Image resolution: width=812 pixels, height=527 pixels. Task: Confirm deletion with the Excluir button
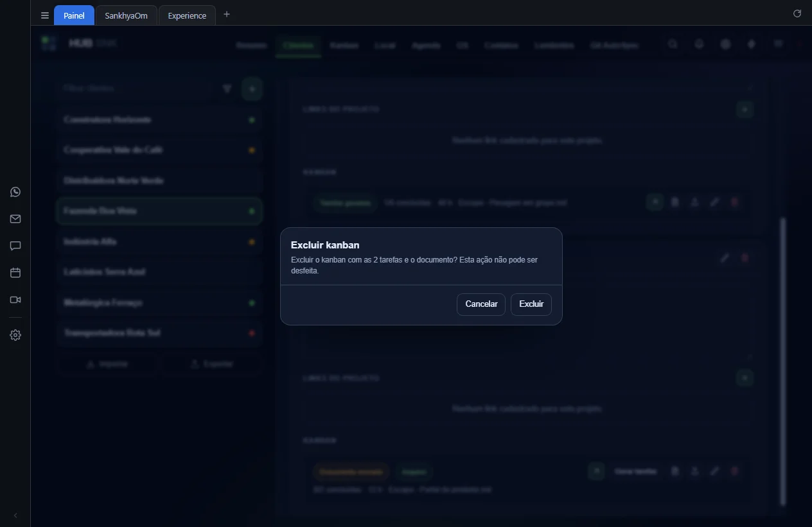pyautogui.click(x=531, y=304)
